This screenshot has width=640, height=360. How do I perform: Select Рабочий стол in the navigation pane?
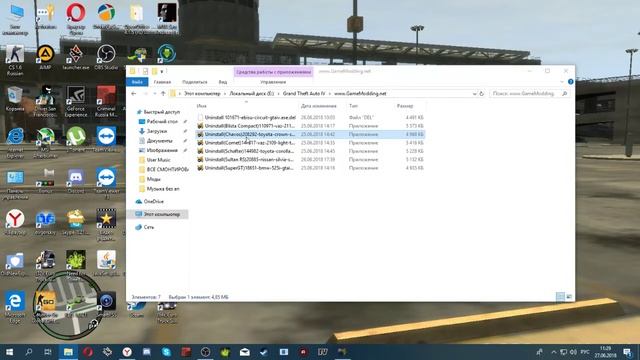coord(162,122)
